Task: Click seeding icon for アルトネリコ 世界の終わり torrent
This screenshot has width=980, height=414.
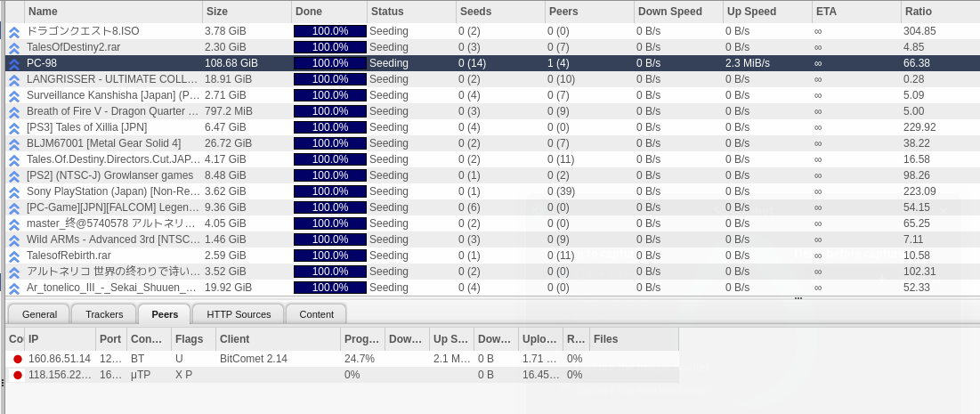Action: tap(14, 272)
